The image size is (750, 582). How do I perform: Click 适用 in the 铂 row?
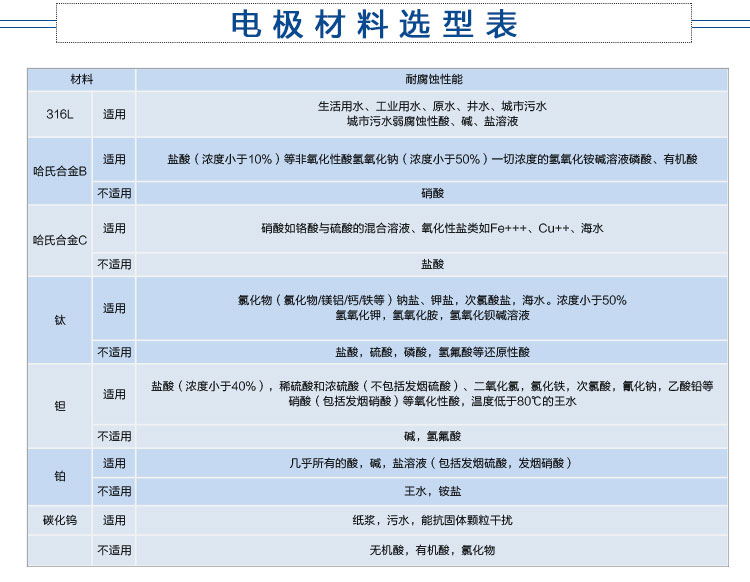tap(114, 463)
